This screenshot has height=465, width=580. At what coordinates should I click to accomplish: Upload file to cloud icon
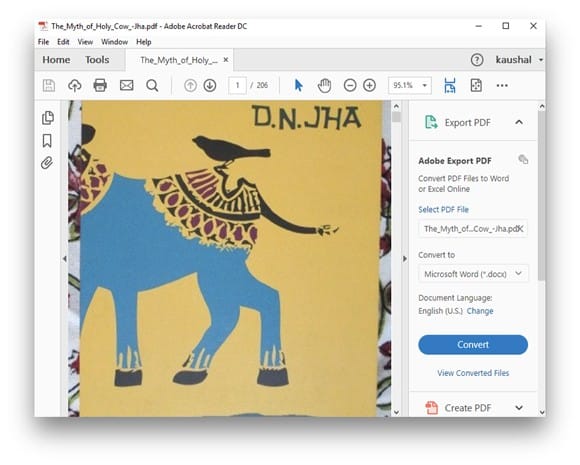[x=75, y=85]
